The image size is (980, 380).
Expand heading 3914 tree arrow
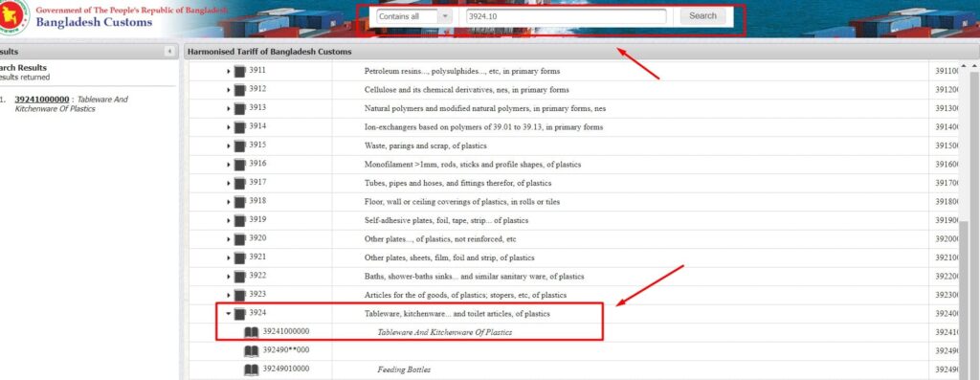point(229,127)
